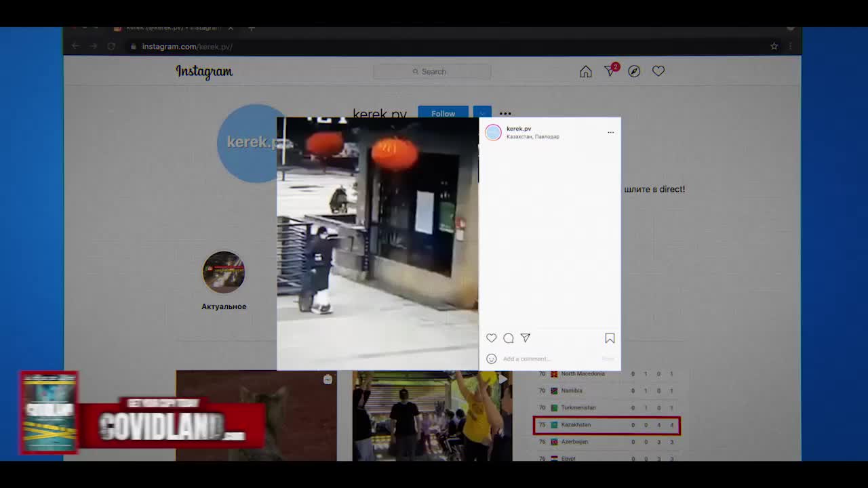
Task: Reload the page in browser
Action: point(111,46)
